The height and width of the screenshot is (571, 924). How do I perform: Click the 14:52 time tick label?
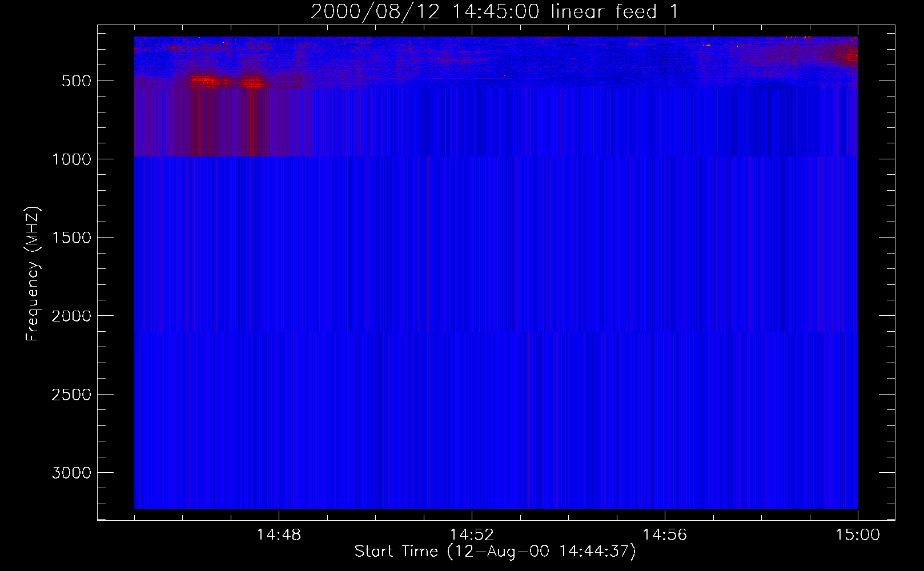472,535
